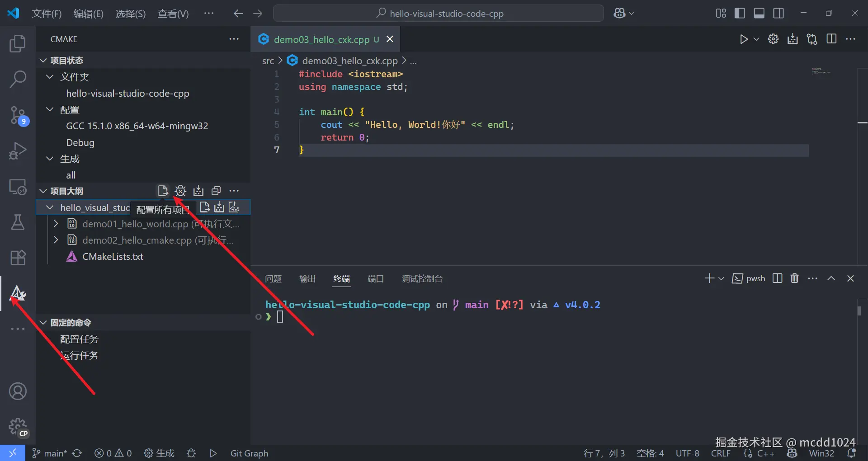Open Source Control view with 9 badge

pos(19,116)
